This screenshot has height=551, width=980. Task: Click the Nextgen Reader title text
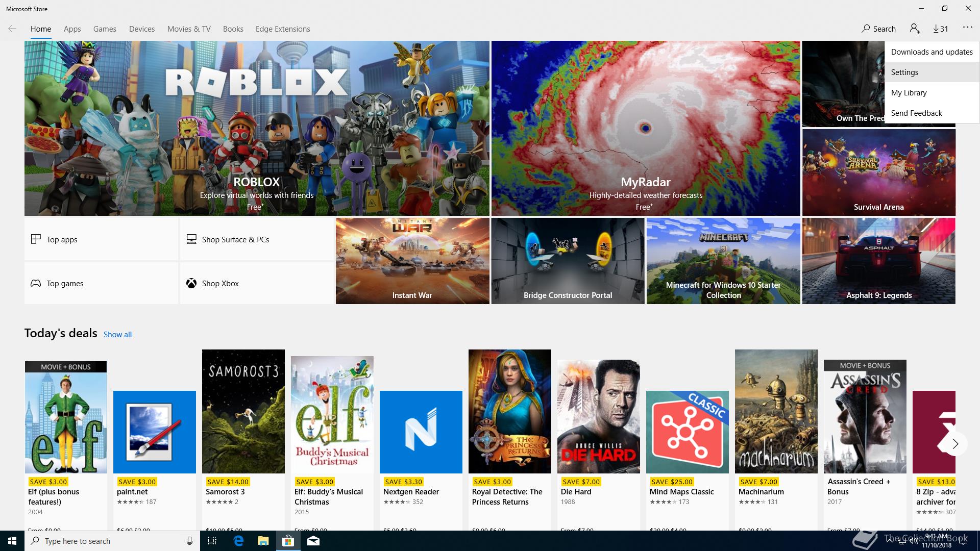411,491
